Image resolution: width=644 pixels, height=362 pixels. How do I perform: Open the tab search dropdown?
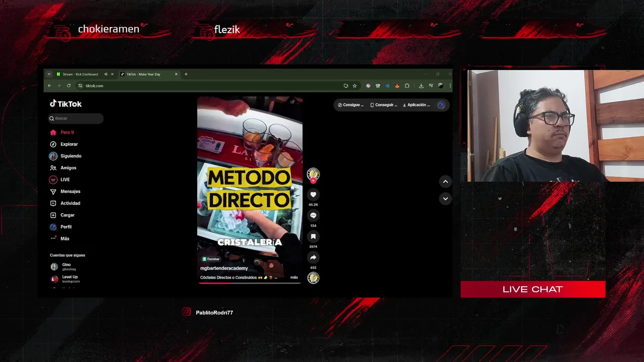click(x=49, y=74)
